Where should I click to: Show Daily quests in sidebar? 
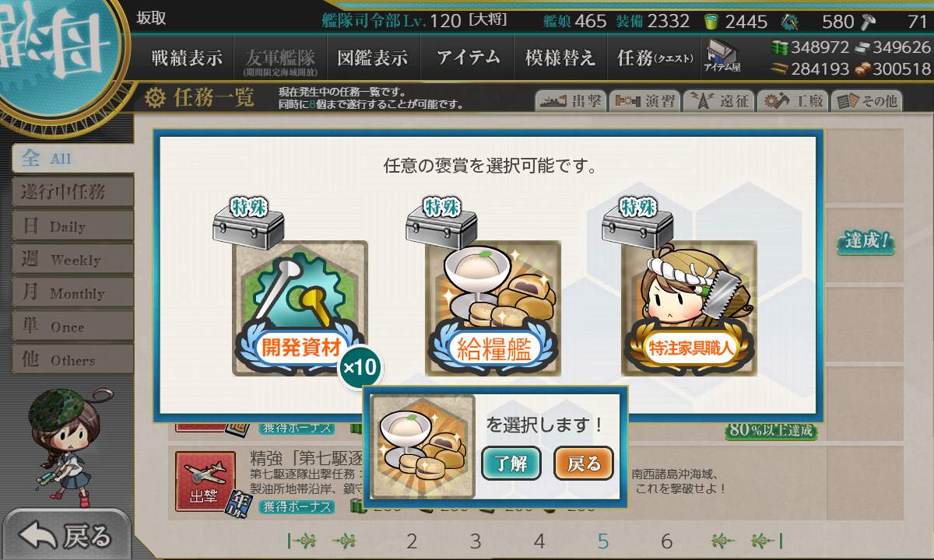72,226
